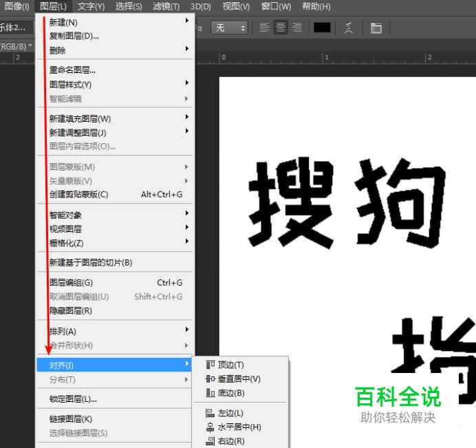Screen dimensions: 476x448
Task: Click the 狗 character on the canvas
Action: click(400, 203)
